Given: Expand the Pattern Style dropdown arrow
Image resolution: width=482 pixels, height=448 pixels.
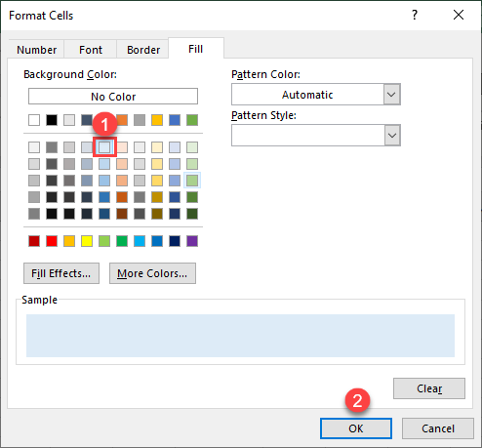Looking at the screenshot, I should coord(391,135).
